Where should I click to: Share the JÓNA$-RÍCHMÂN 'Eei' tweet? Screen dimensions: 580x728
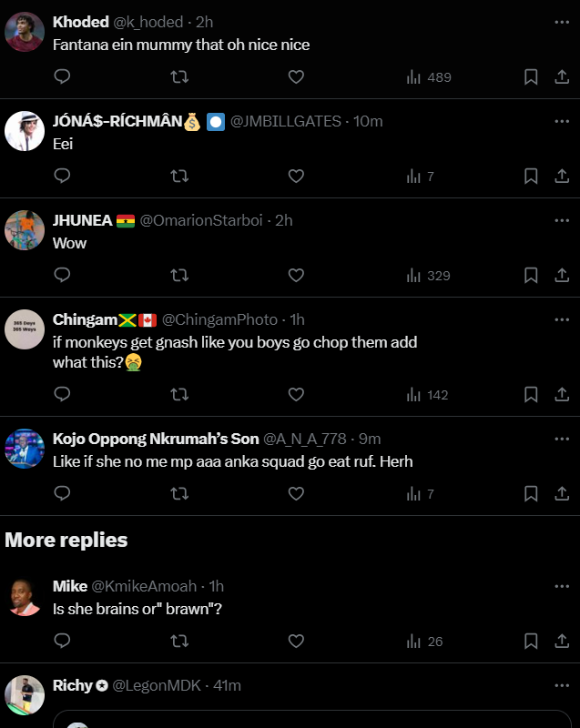(x=561, y=176)
